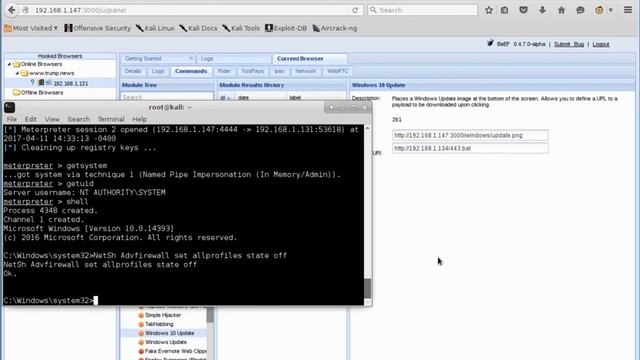
Task: Sort results by the id column header
Action: coord(226,98)
